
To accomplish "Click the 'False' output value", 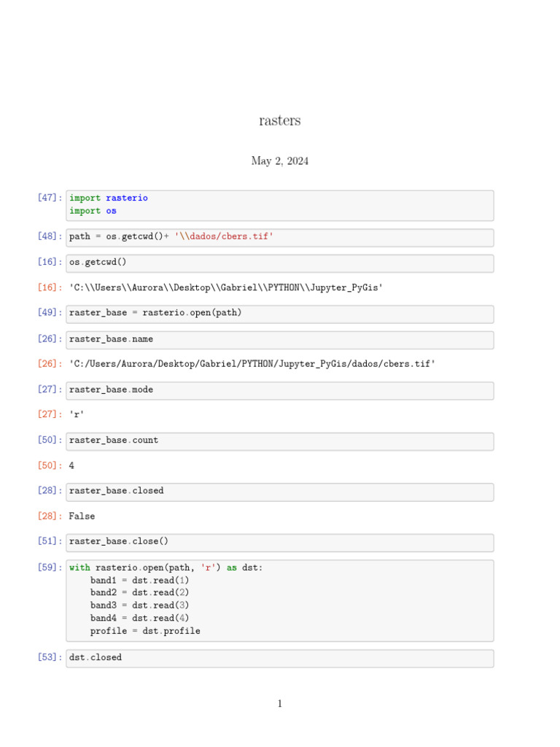I will tap(82, 516).
